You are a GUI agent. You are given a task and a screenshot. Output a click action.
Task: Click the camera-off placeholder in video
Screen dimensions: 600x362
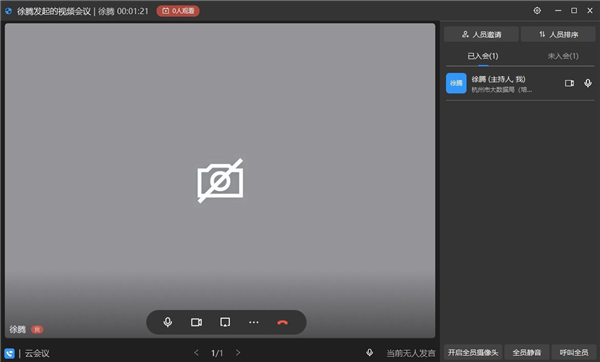pyautogui.click(x=220, y=180)
